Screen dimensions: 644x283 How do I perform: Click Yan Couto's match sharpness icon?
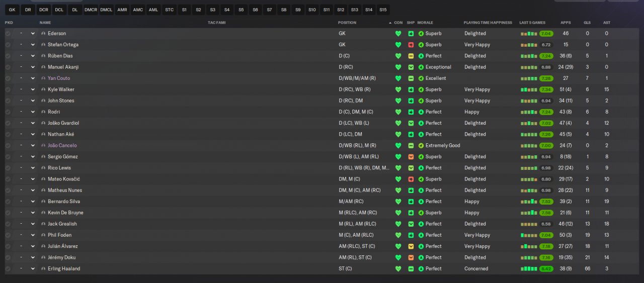411,78
